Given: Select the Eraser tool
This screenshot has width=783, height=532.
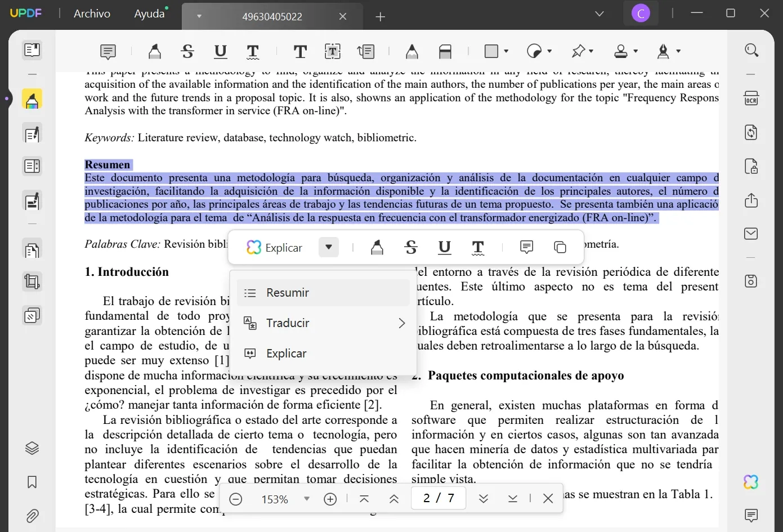Looking at the screenshot, I should (x=445, y=51).
